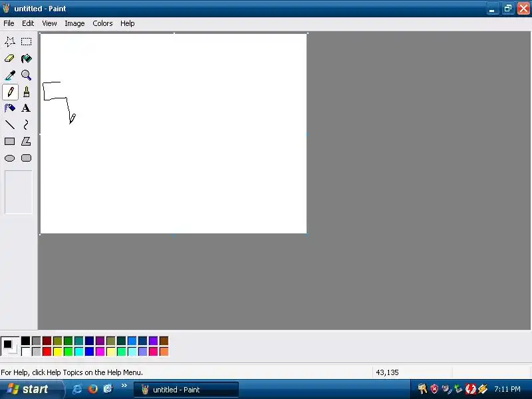
Task: Select the magenta color swatch
Action: click(x=100, y=352)
